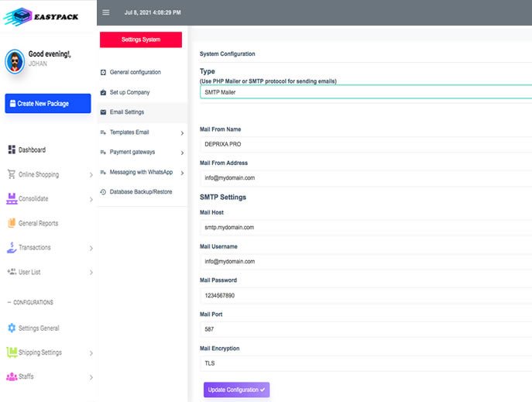
Task: Open Payment gateways menu item
Action: pos(132,152)
